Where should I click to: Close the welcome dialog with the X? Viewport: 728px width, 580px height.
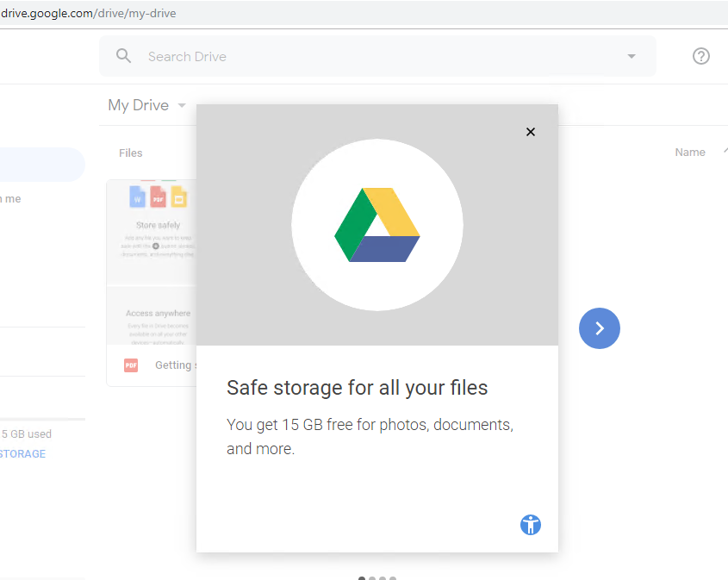tap(530, 132)
